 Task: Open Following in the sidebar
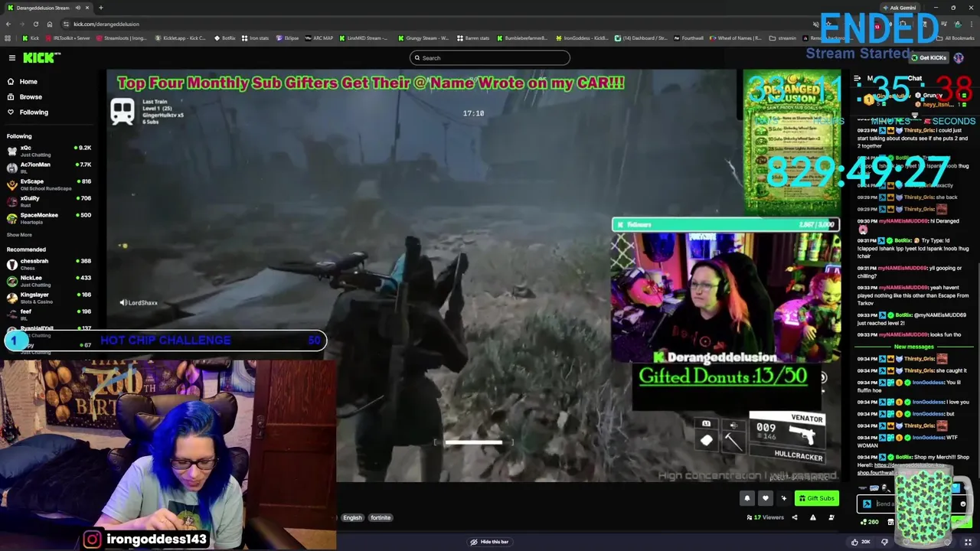pyautogui.click(x=34, y=112)
